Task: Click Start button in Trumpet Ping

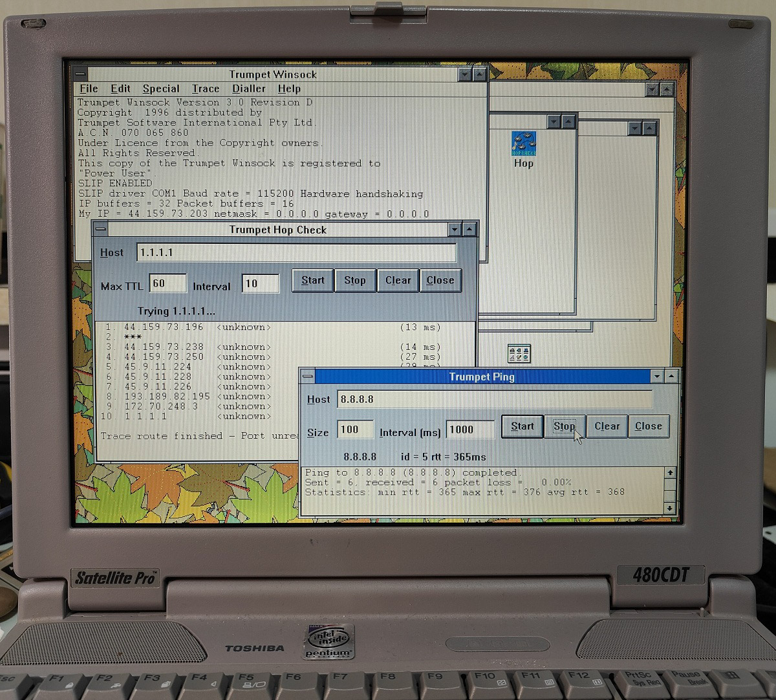Action: pos(523,426)
